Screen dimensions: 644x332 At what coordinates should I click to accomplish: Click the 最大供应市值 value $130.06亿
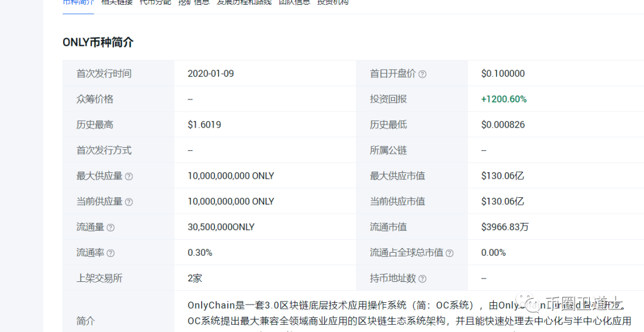(503, 176)
